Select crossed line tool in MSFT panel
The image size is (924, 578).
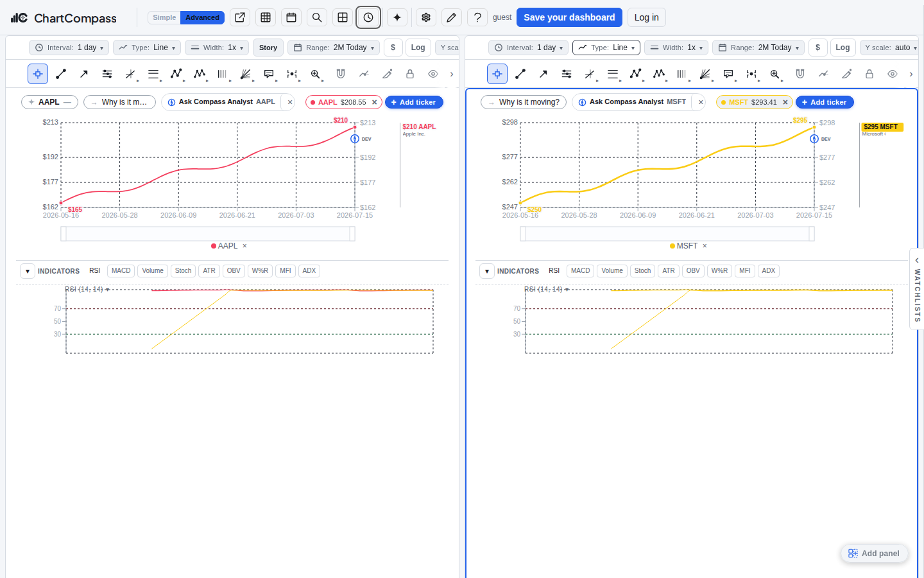(x=590, y=74)
